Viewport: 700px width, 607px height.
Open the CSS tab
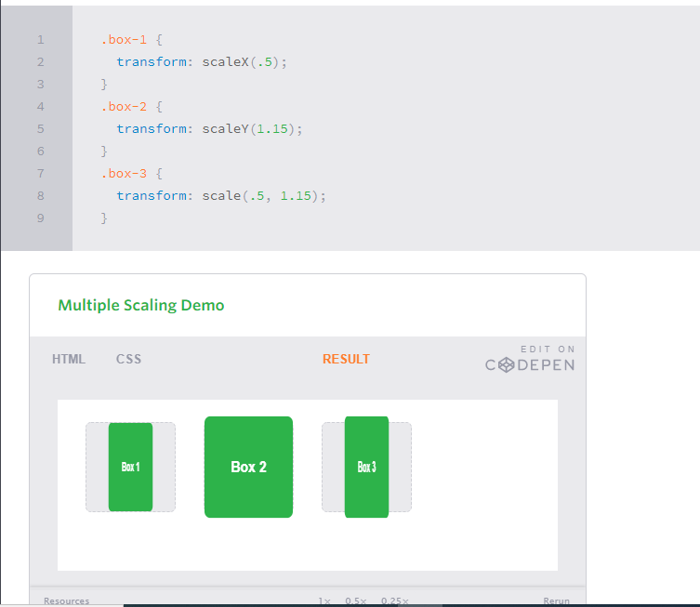coord(129,359)
